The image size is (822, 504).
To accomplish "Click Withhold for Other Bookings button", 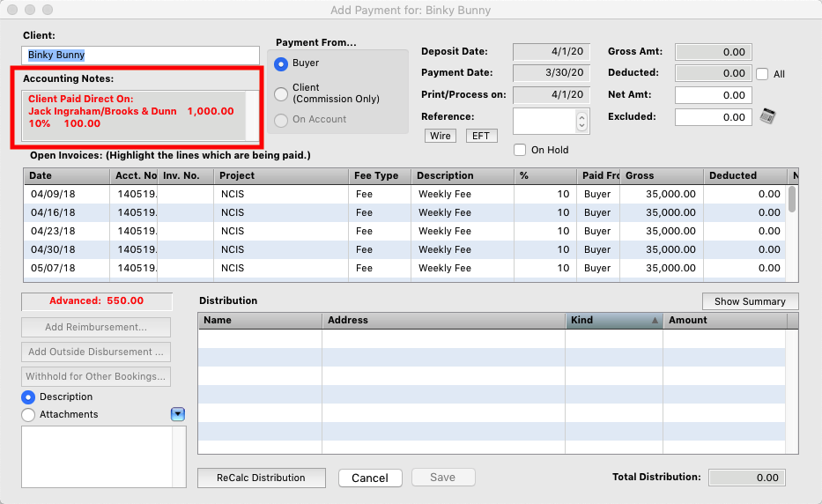I will tap(96, 376).
